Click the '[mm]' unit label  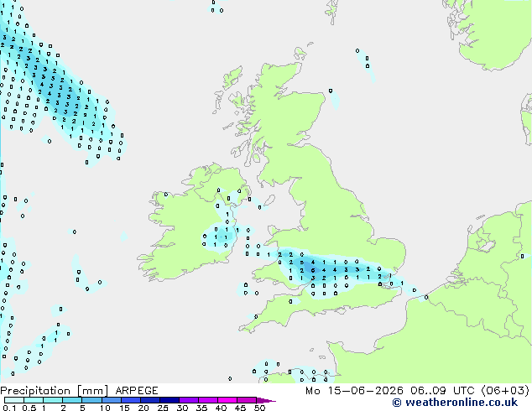92,391
